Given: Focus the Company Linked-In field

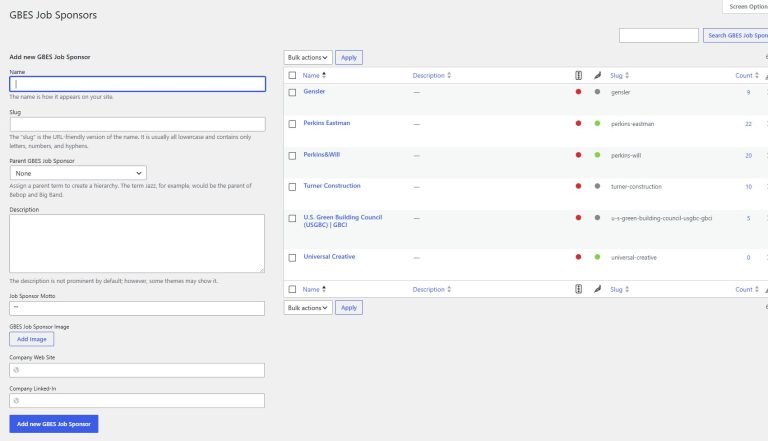Looking at the screenshot, I should coord(137,400).
